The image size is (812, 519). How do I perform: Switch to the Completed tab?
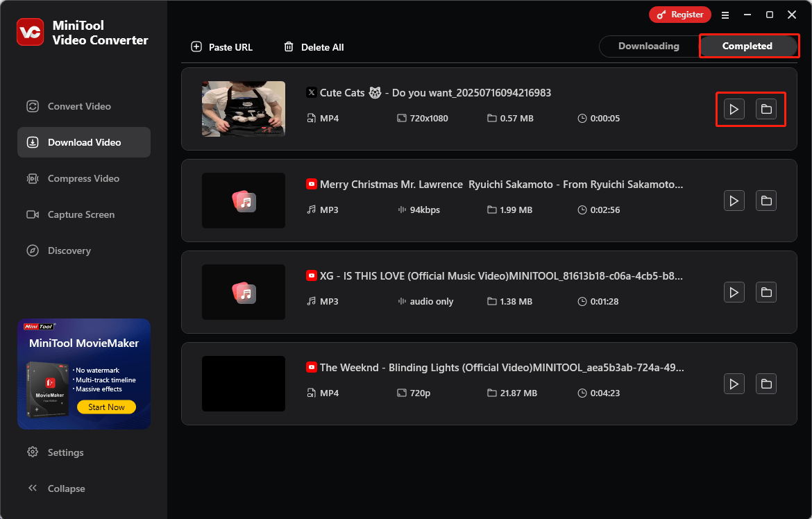[x=747, y=46]
